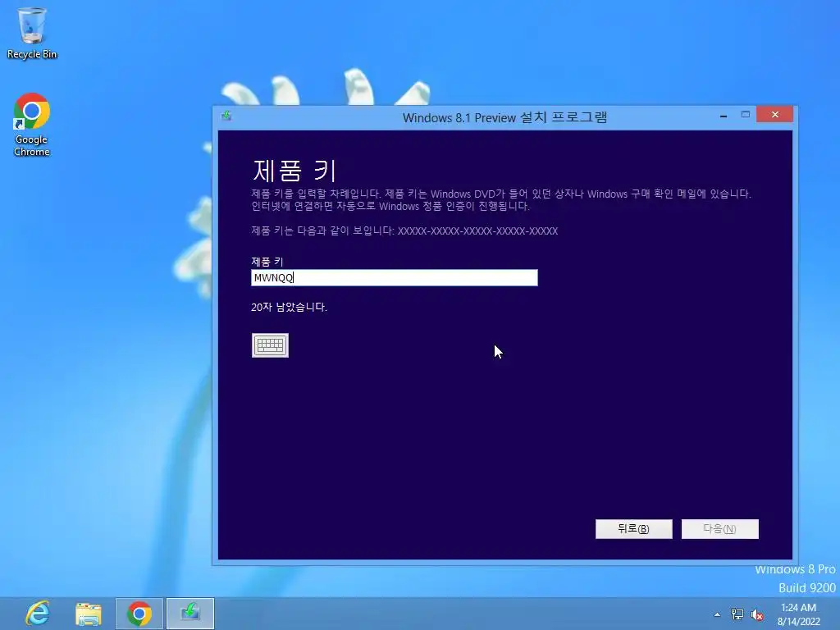This screenshot has height=630, width=840.
Task: Switch to Chrome in the taskbar
Action: (x=139, y=614)
